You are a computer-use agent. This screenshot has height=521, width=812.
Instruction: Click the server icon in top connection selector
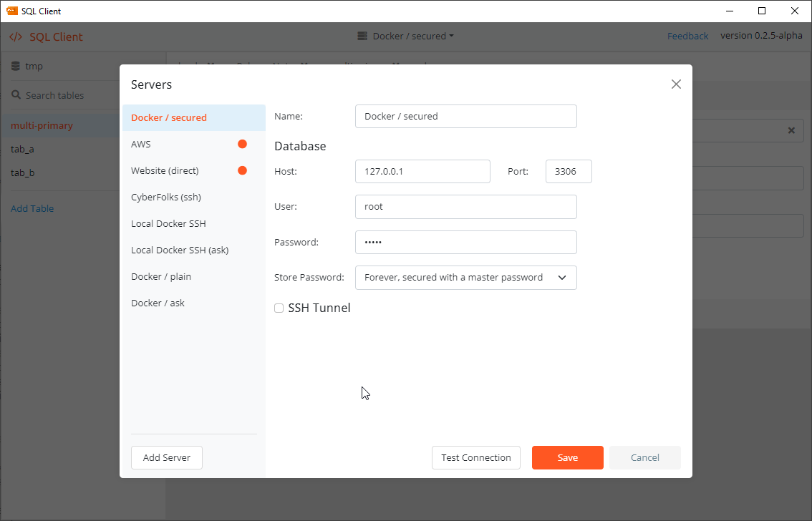pyautogui.click(x=362, y=36)
